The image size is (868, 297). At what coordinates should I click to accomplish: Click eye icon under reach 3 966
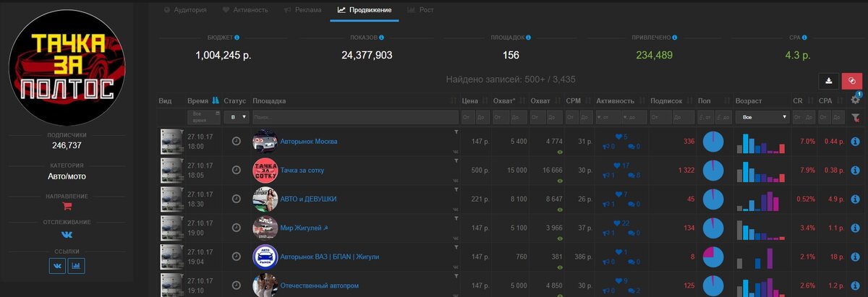click(559, 238)
